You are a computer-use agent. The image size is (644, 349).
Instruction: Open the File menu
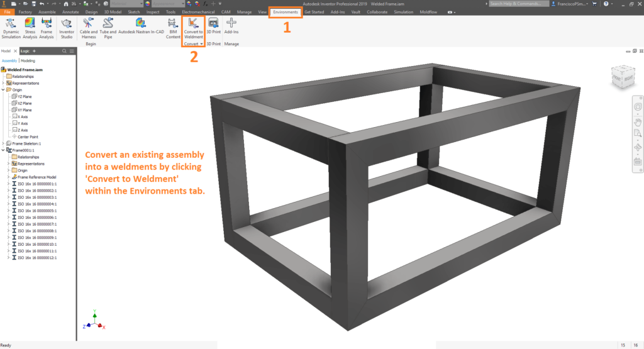tap(7, 12)
